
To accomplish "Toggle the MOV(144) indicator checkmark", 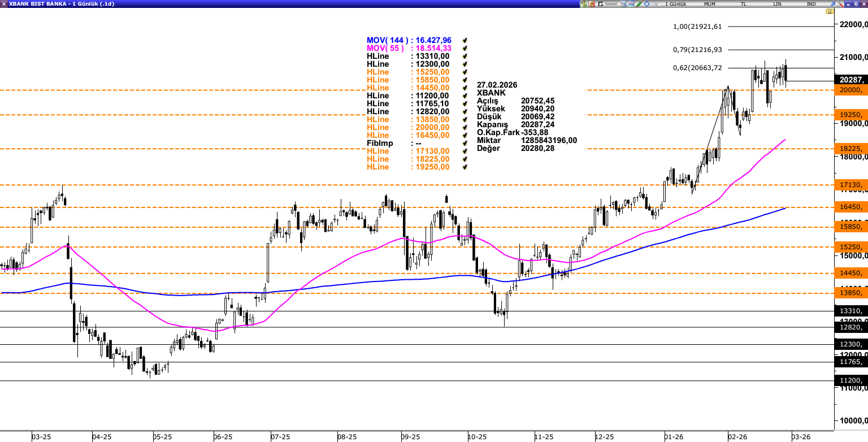I will click(465, 41).
